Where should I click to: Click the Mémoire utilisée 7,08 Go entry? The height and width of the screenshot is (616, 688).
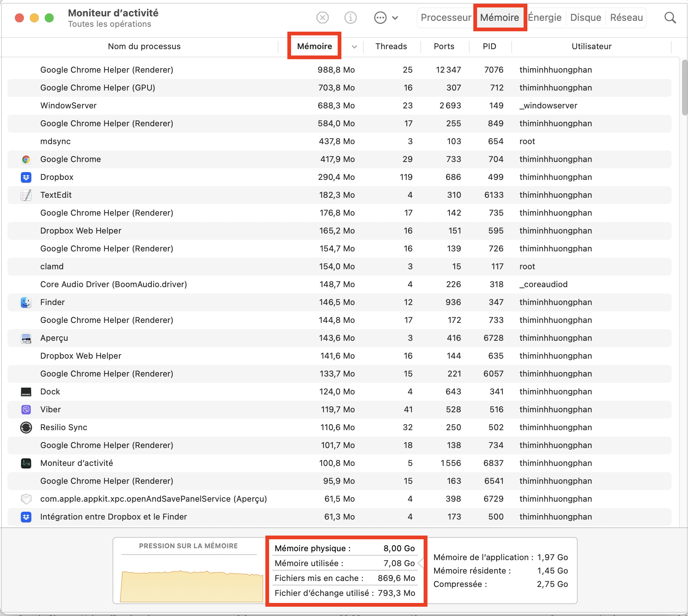click(345, 563)
